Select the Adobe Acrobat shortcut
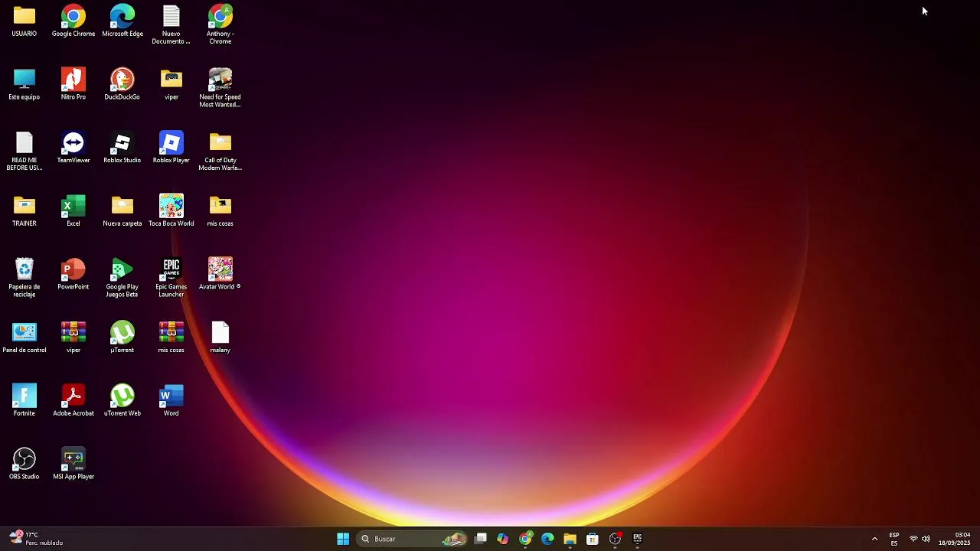This screenshot has height=551, width=980. [73, 401]
